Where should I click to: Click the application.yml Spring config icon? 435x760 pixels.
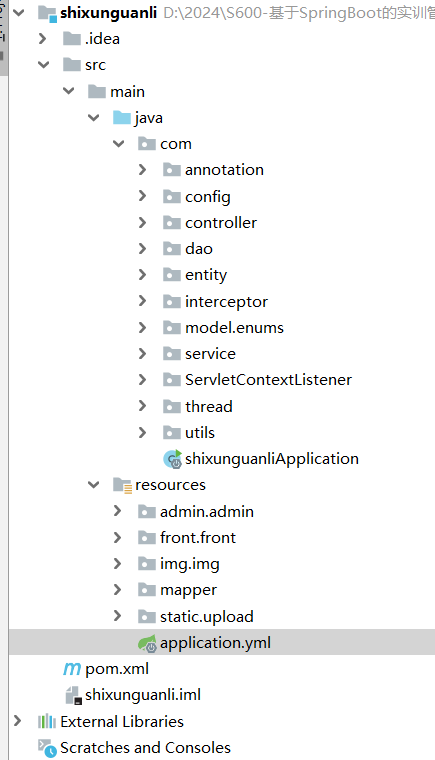147,643
